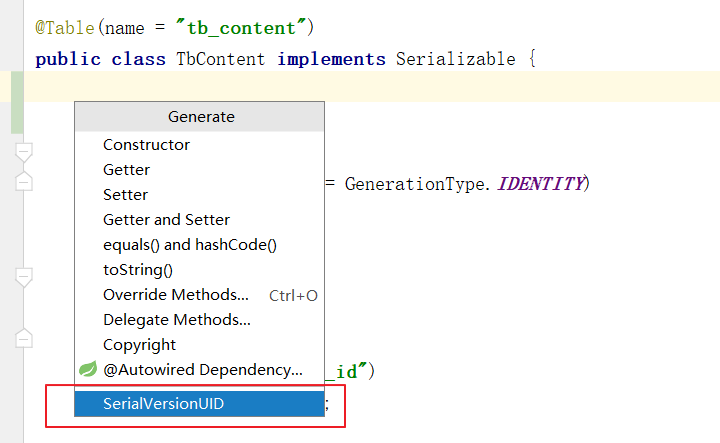
Task: Choose equals() and hashCode() entry
Action: tap(199, 245)
